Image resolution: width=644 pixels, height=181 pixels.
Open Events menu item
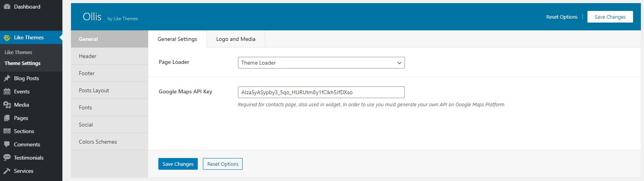(31, 91)
